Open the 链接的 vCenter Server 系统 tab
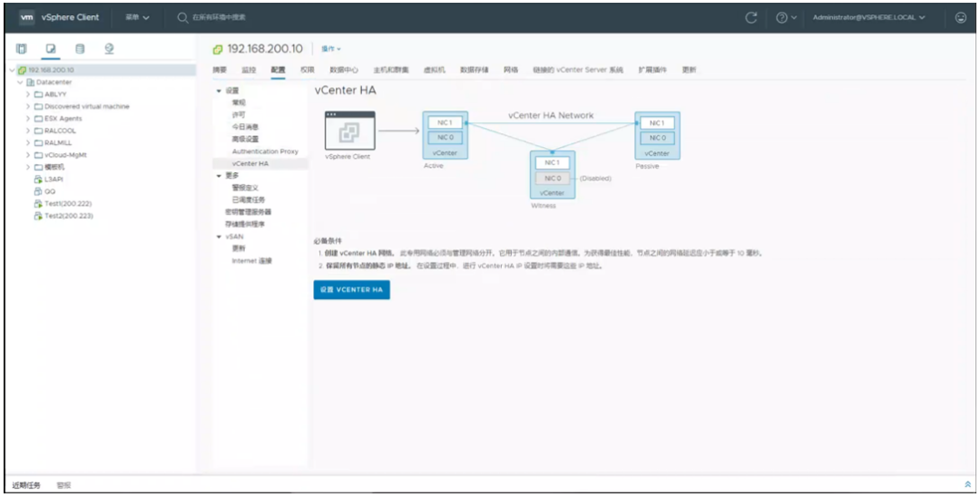The image size is (980, 497). pyautogui.click(x=578, y=70)
